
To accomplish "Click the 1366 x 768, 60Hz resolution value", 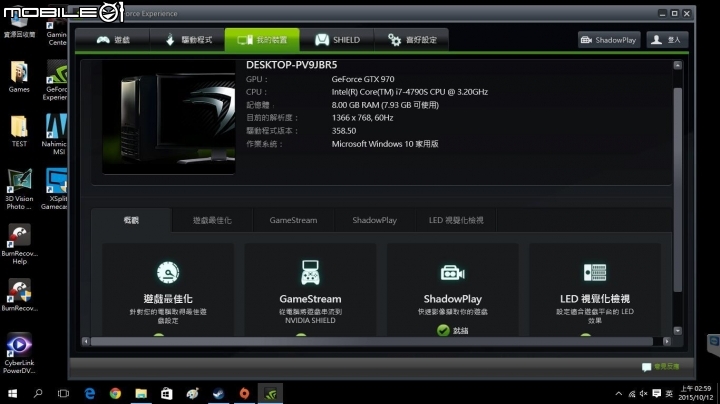I will pyautogui.click(x=362, y=118).
